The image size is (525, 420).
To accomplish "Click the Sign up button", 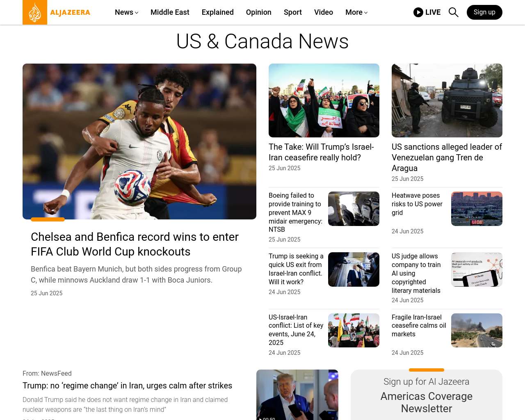I will (484, 12).
